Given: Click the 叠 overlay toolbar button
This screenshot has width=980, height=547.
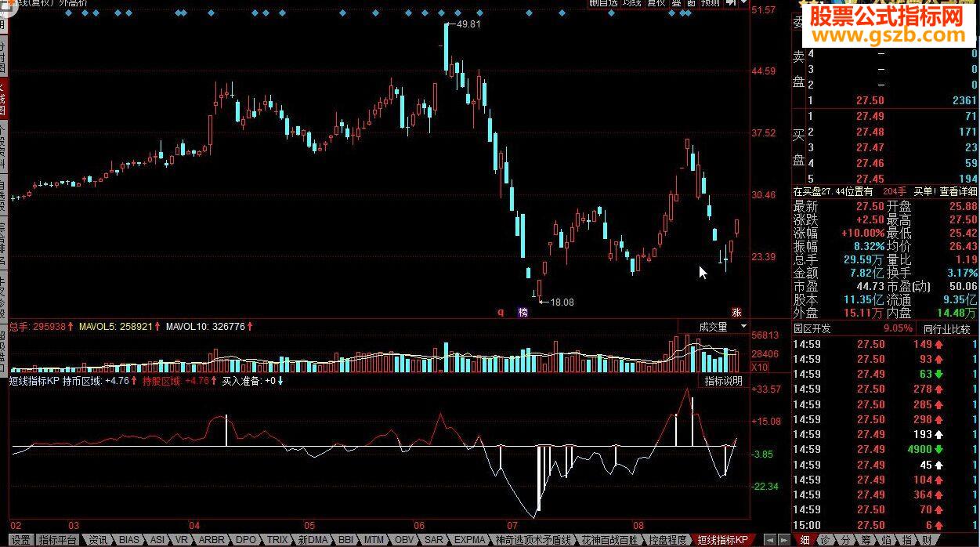Looking at the screenshot, I should click(675, 3).
